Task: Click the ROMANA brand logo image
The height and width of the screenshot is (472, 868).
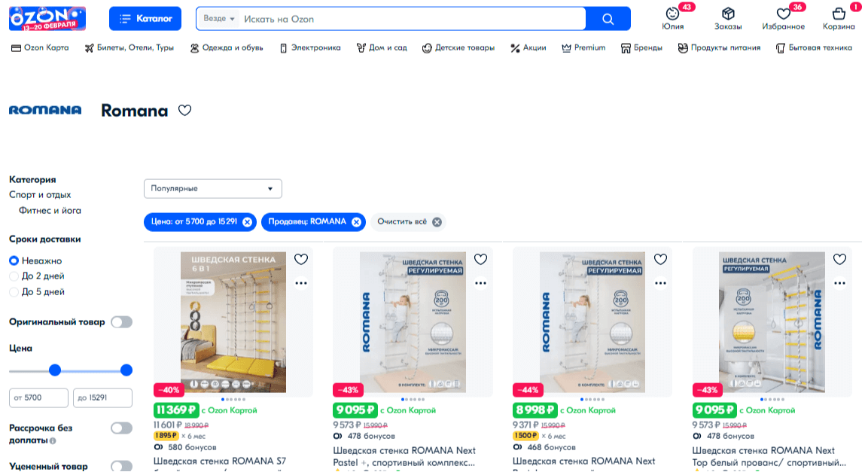Action: click(x=45, y=110)
